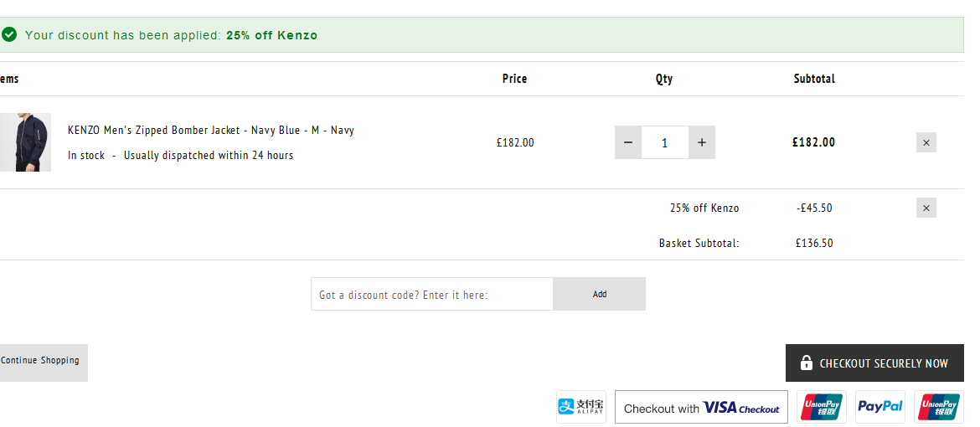Viewport: 980px width, 427px height.
Task: Pay with the PayPal icon
Action: pos(880,407)
